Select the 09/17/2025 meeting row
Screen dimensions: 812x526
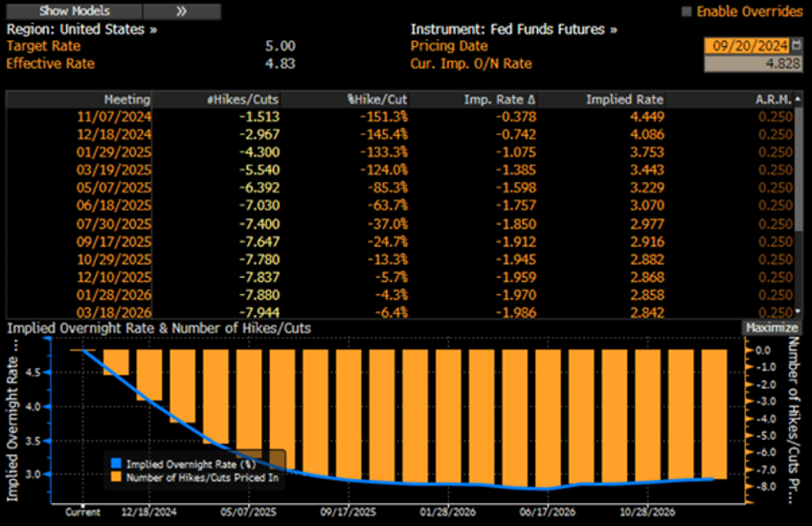[399, 241]
